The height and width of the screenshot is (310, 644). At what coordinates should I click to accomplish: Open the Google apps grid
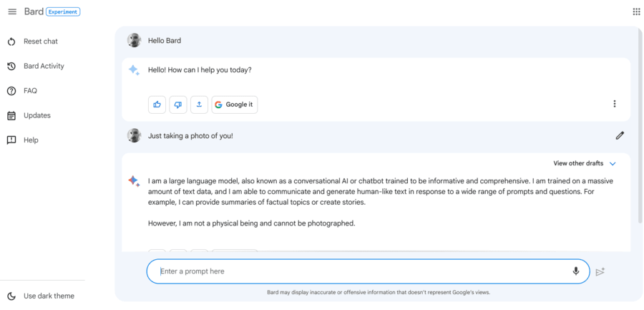pos(636,11)
